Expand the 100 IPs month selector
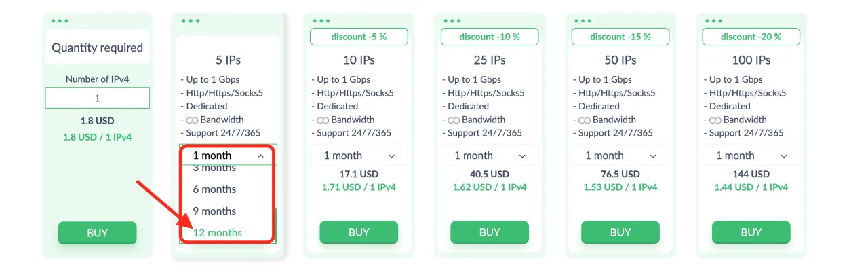The width and height of the screenshot is (868, 273). pos(751,156)
